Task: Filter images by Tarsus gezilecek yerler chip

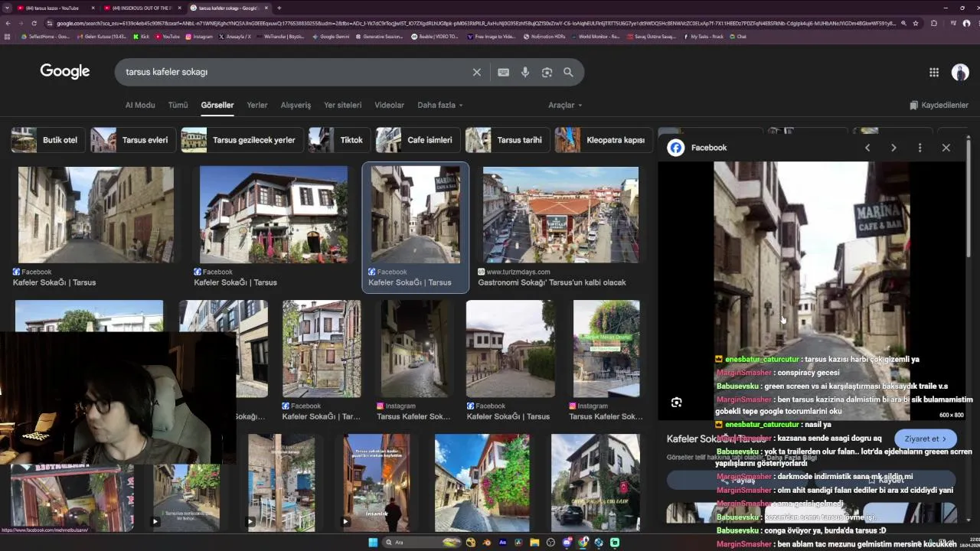Action: pos(242,140)
